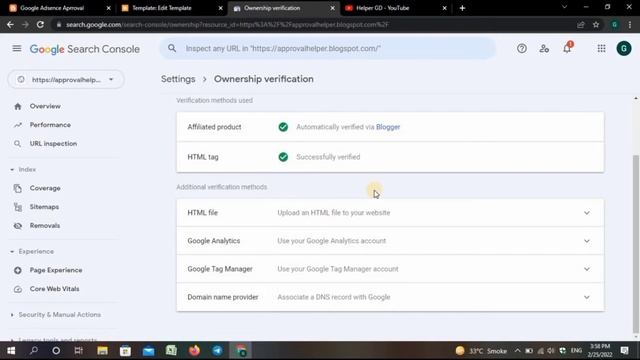
Task: Open the Chrome three-dot menu
Action: click(630, 24)
